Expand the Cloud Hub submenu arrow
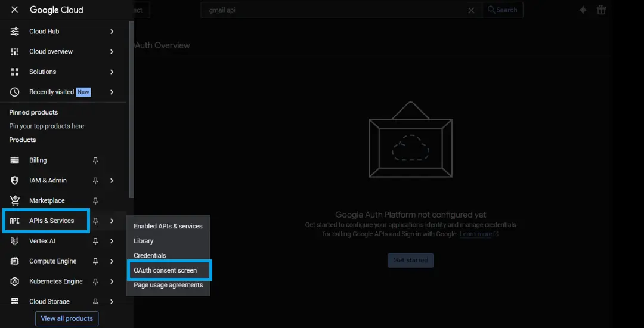The width and height of the screenshot is (644, 328). point(112,32)
